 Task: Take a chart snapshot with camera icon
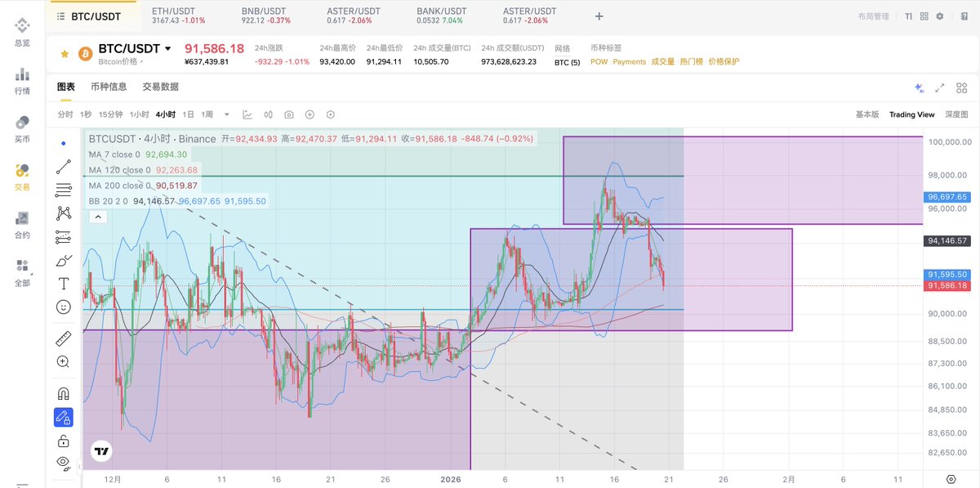pyautogui.click(x=289, y=114)
